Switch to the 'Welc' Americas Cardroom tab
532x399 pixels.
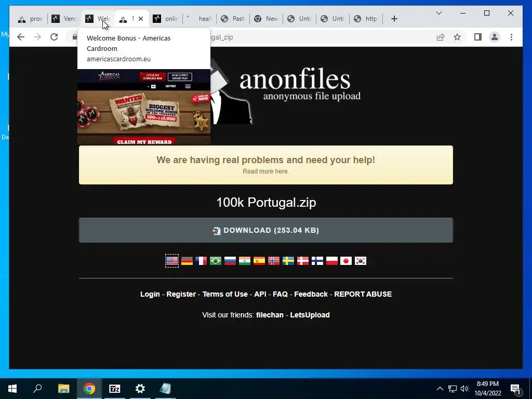click(98, 19)
